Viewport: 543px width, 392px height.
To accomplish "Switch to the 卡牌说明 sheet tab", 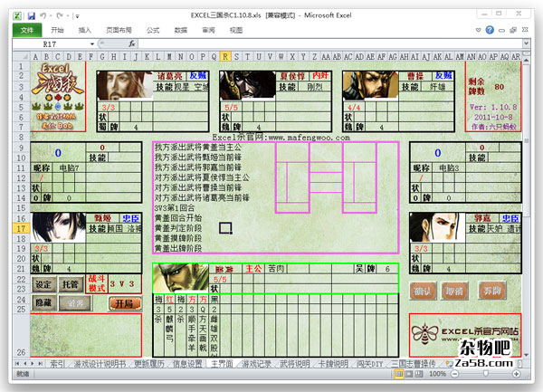I will click(333, 364).
